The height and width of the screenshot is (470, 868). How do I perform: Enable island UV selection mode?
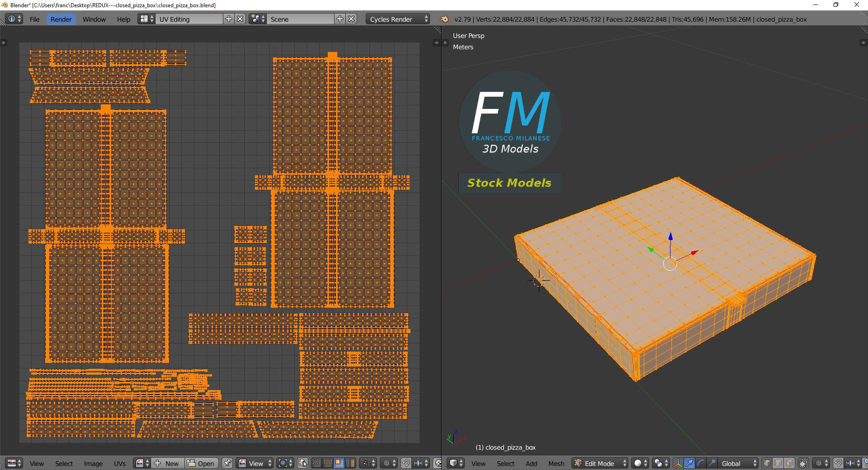(x=350, y=463)
